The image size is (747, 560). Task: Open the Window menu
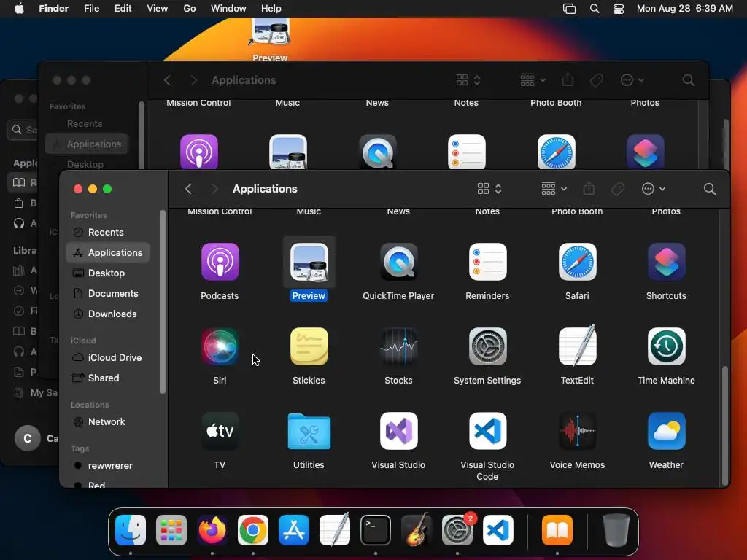(x=228, y=9)
